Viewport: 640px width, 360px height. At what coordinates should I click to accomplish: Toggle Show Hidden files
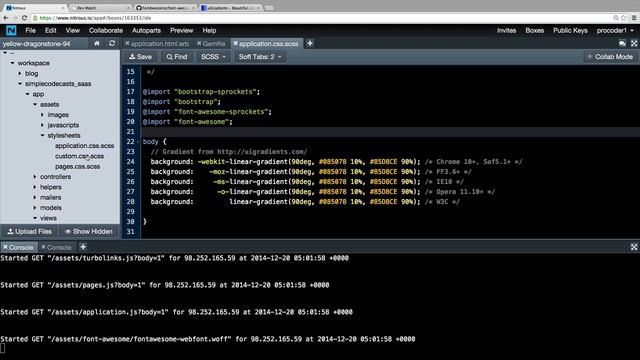(x=89, y=231)
